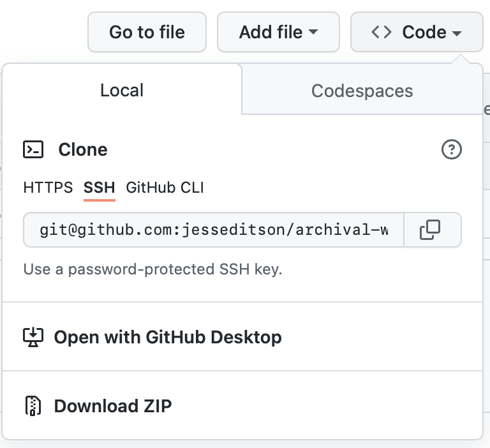Open the Clone help question mark icon
490x448 pixels.
(451, 149)
